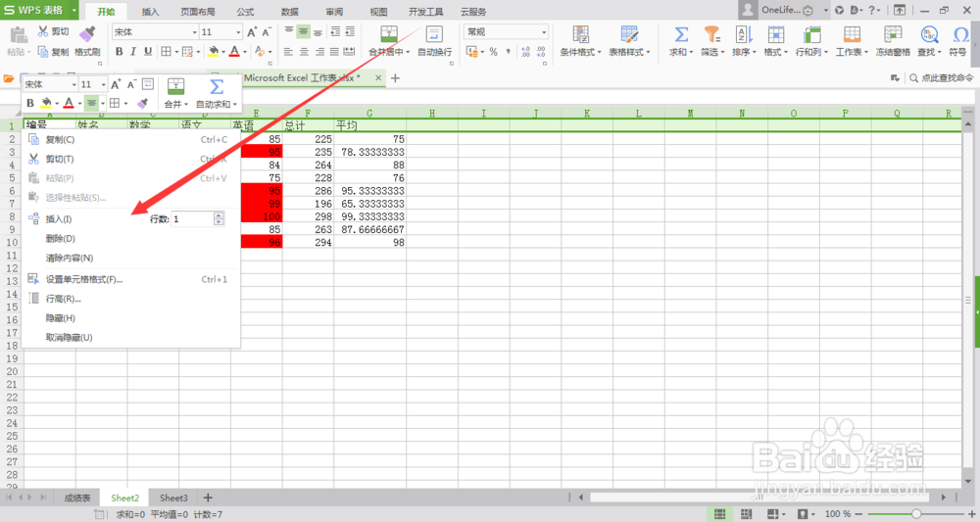
Task: Click the ribbon decrease font size icon
Action: coord(267,32)
